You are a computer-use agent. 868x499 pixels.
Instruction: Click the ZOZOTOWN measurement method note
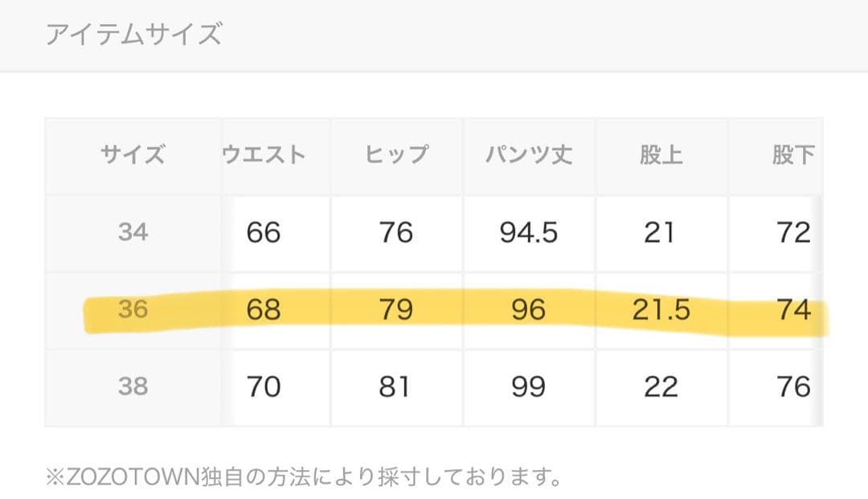[303, 478]
